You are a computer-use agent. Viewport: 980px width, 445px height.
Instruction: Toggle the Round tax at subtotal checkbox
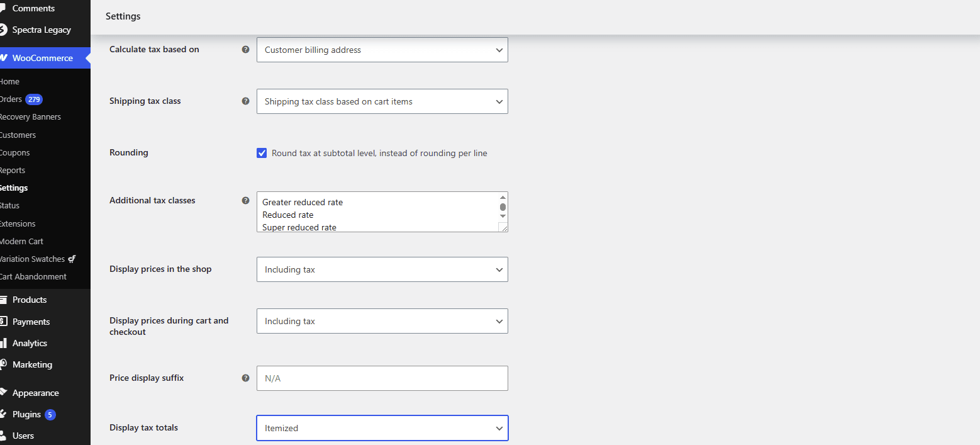tap(262, 153)
